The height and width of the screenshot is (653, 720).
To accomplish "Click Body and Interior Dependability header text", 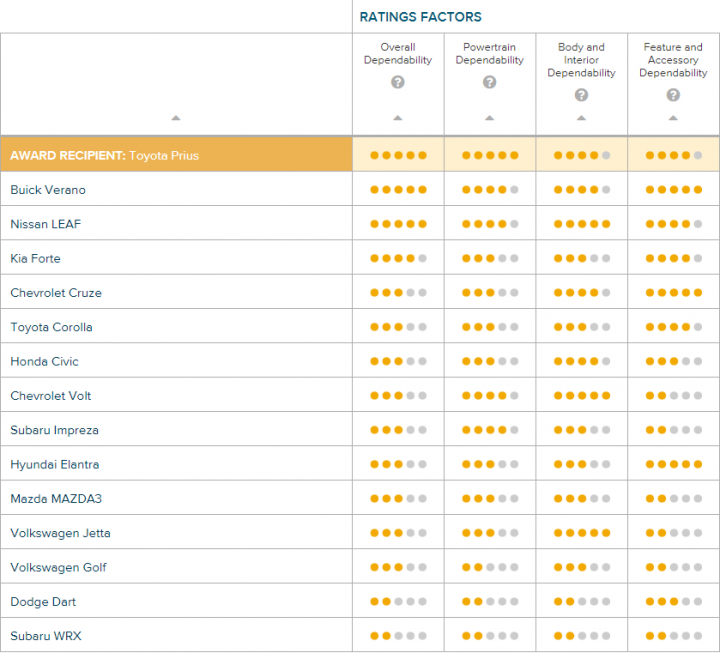I will (x=581, y=60).
